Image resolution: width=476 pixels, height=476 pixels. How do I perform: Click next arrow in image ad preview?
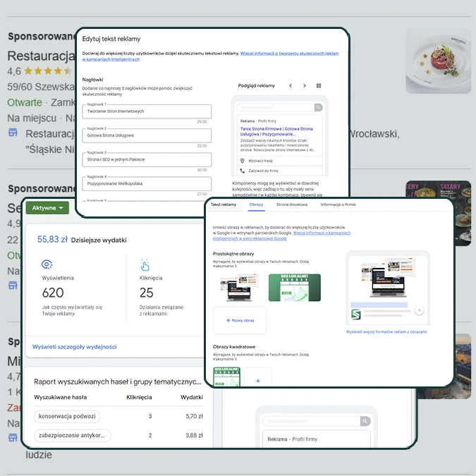click(x=419, y=310)
